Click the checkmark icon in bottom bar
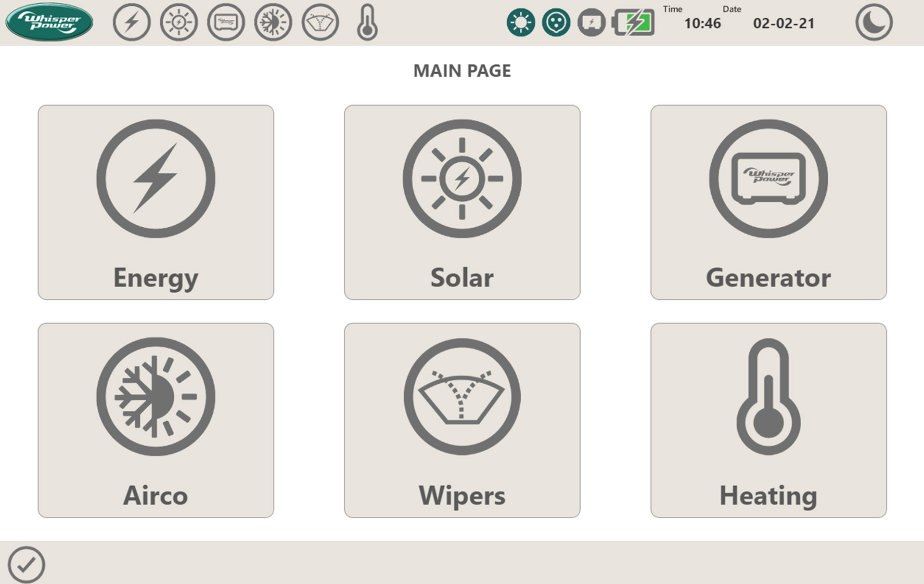Viewport: 924px width, 584px height. (26, 564)
